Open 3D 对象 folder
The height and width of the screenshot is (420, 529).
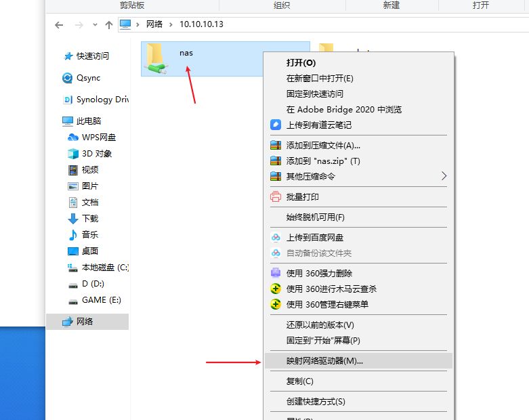click(x=97, y=154)
